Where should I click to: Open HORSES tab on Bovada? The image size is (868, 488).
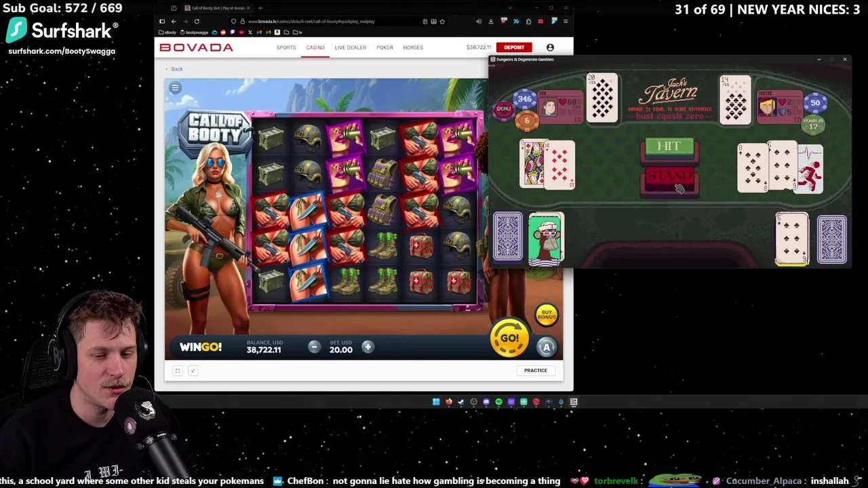[x=413, y=47]
